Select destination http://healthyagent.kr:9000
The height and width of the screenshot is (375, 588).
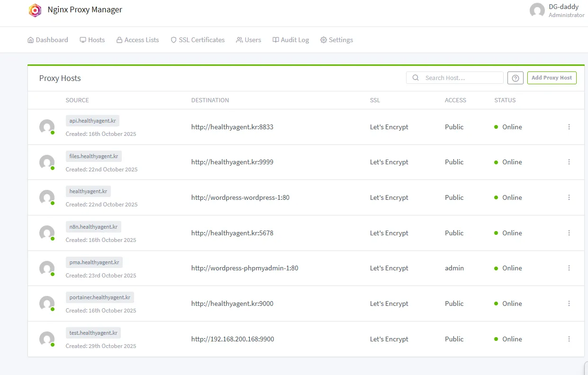232,304
